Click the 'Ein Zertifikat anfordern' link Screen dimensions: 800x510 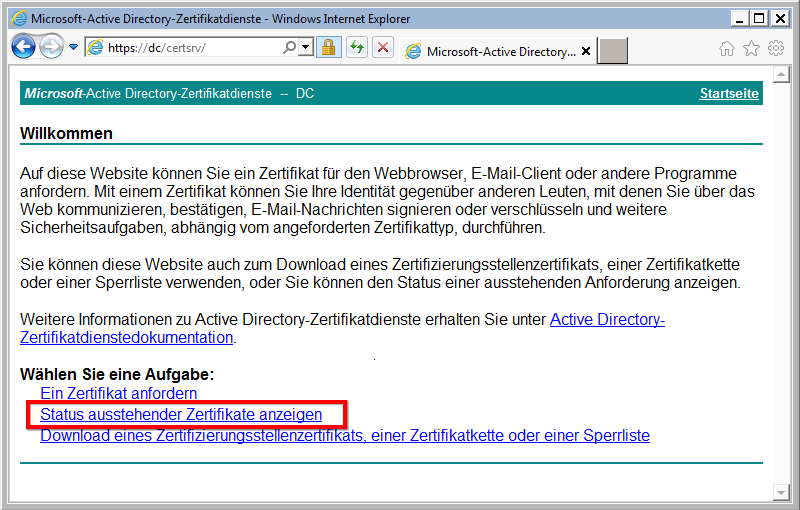click(118, 394)
